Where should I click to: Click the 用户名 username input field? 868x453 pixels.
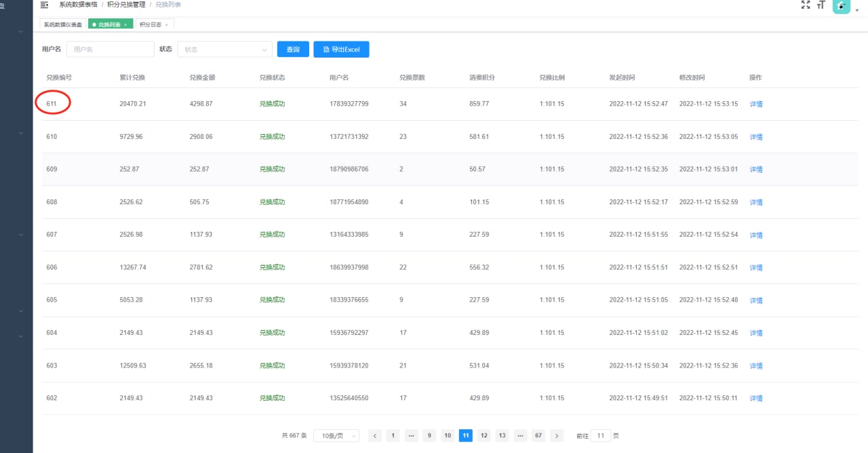110,49
